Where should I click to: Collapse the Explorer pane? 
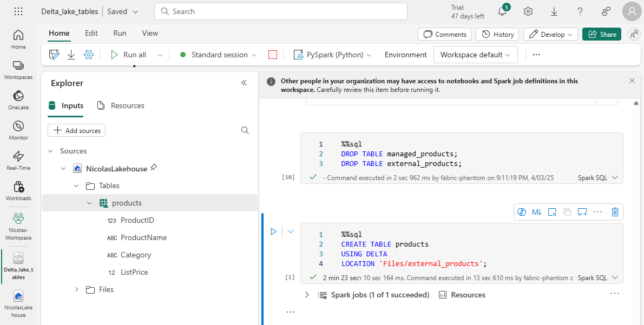coord(244,83)
